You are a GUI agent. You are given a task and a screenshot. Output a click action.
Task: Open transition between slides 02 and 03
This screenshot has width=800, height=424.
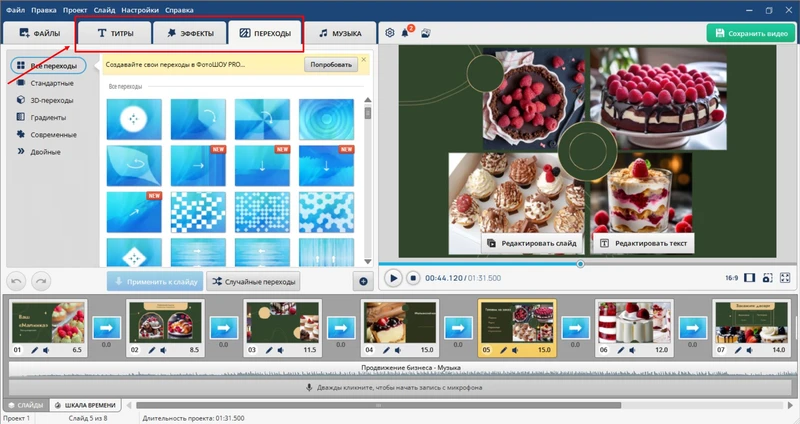tap(223, 328)
